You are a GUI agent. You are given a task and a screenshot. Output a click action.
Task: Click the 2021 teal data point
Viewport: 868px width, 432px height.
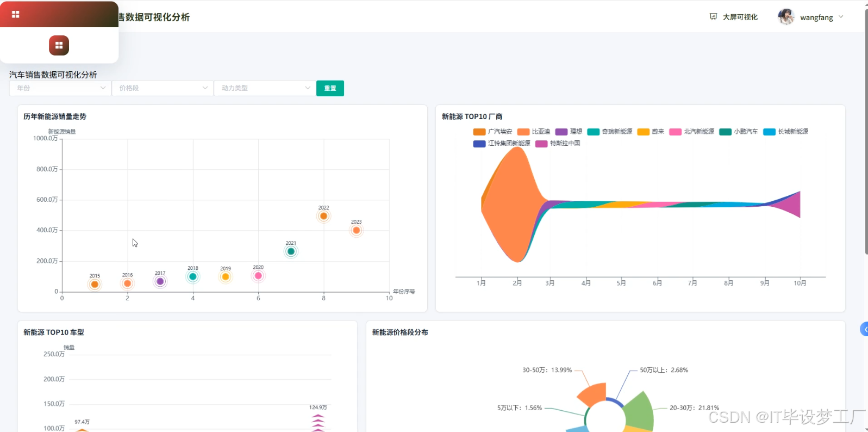point(291,251)
